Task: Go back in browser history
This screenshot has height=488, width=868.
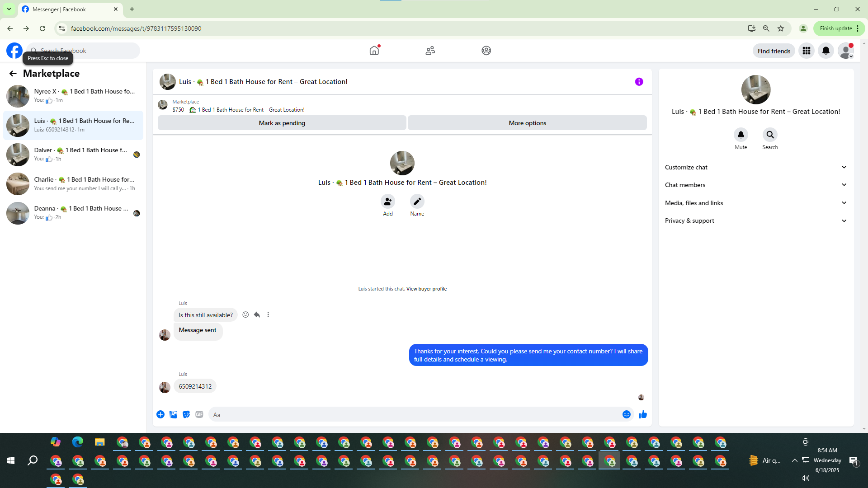Action: [x=10, y=28]
